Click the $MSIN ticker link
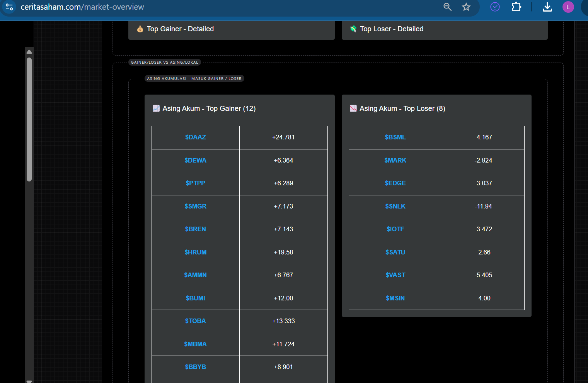 (x=395, y=298)
